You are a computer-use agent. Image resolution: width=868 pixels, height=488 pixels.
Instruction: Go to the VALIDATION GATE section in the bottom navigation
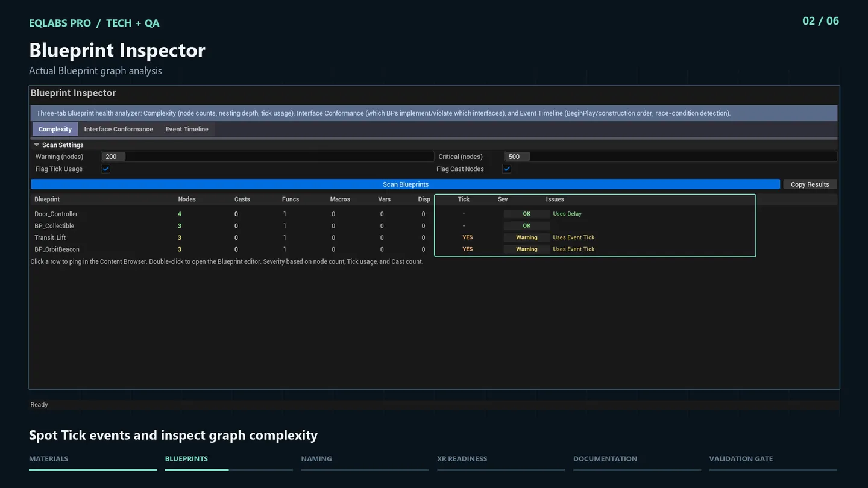click(741, 459)
